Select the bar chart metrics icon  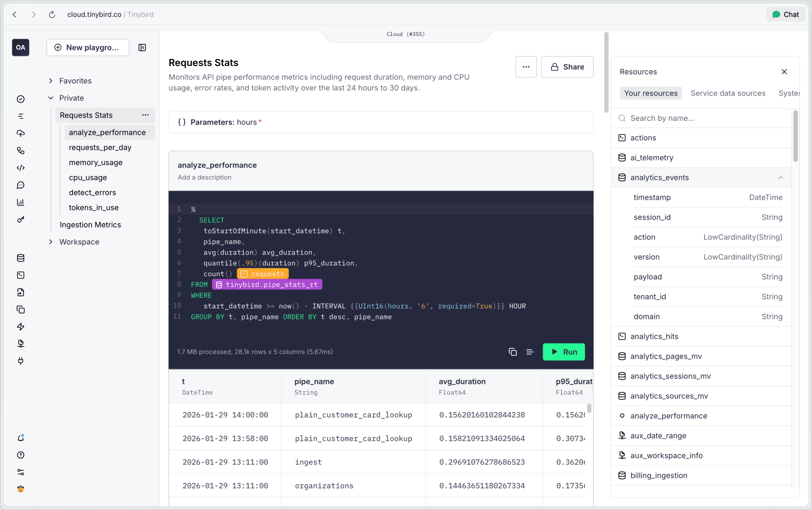pyautogui.click(x=20, y=202)
